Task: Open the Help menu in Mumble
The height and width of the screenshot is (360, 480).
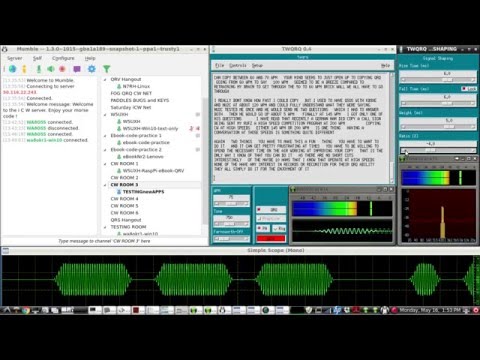Action: [x=90, y=58]
